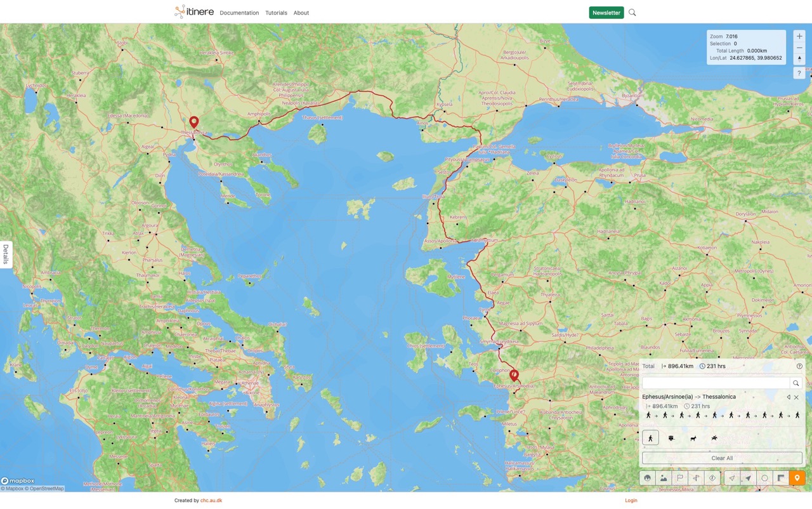Collapse the Ephesus to Thessalonica route entry
This screenshot has height=509, width=812.
[x=789, y=397]
